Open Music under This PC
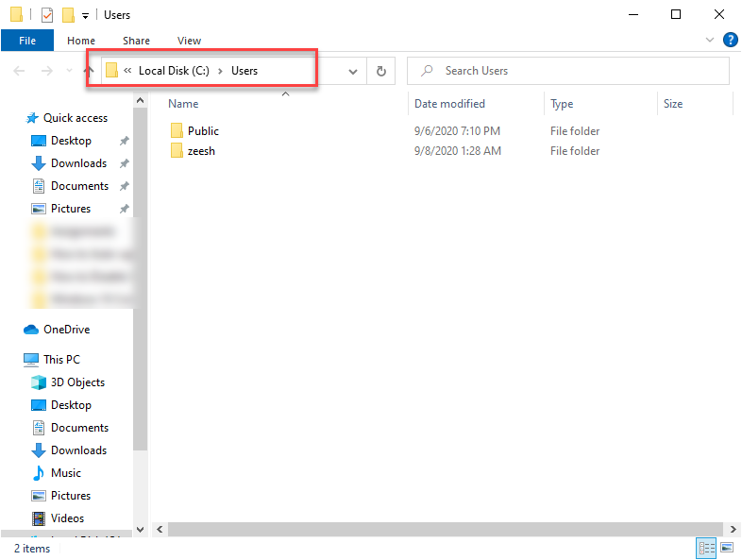This screenshot has width=742, height=560. [x=66, y=473]
